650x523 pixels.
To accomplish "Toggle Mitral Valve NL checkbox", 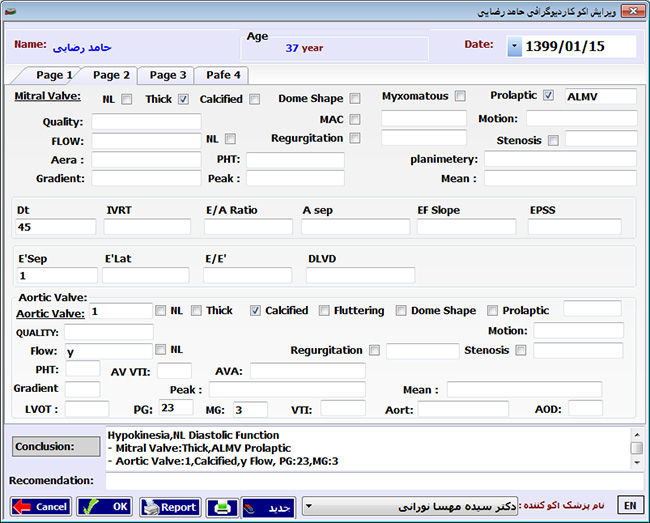I will pyautogui.click(x=127, y=99).
